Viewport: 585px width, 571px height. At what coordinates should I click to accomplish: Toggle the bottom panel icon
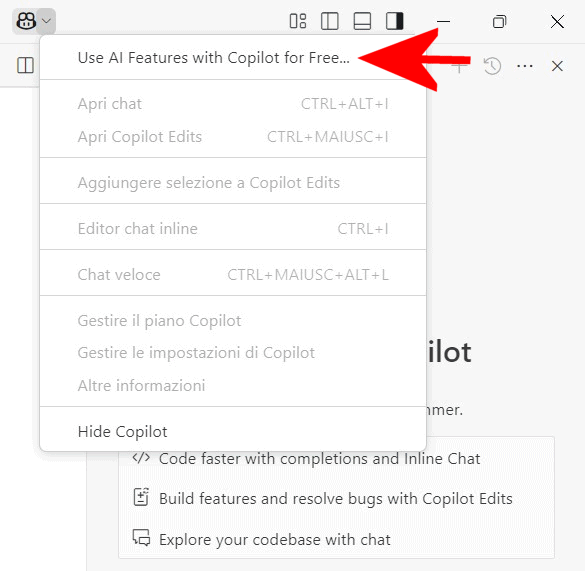point(362,21)
